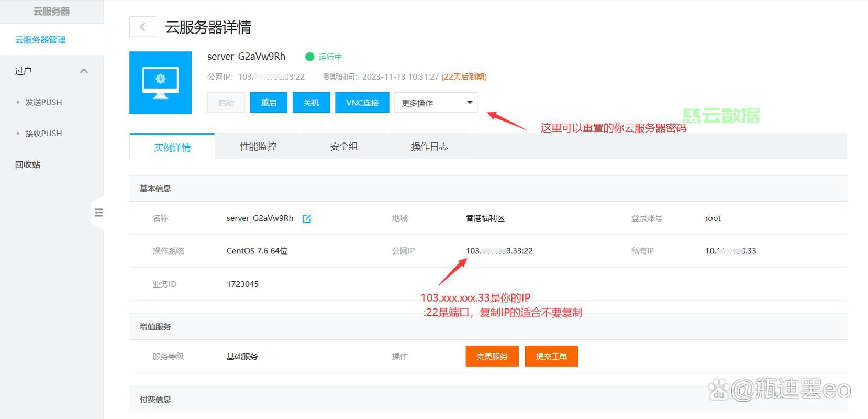Open the VNC连接 button
The height and width of the screenshot is (419, 868).
click(x=362, y=103)
